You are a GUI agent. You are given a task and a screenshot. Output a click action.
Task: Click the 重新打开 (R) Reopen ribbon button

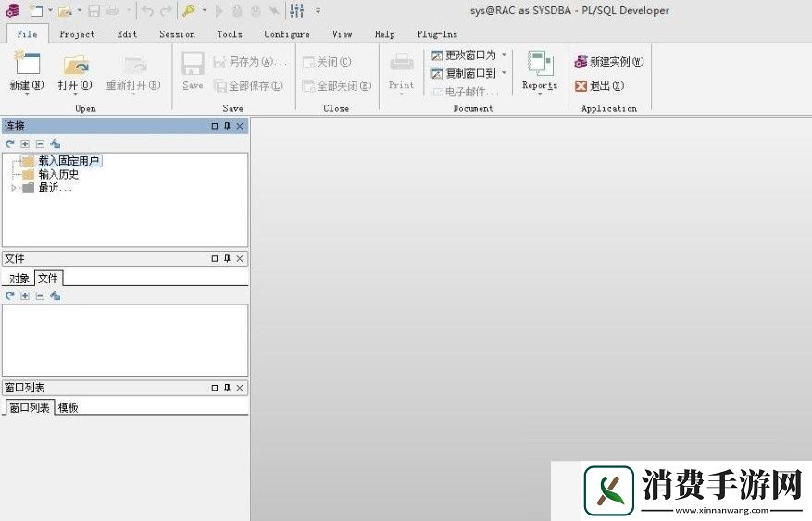[x=133, y=73]
